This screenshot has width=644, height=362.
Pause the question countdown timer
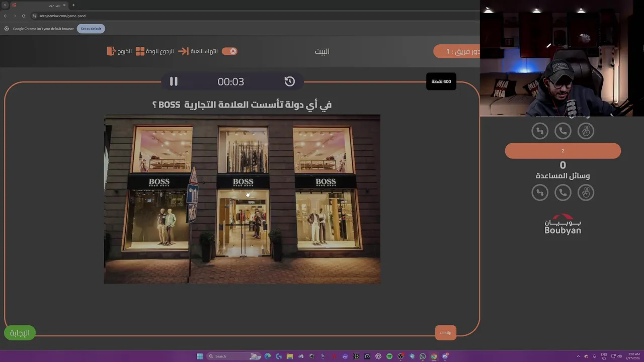pyautogui.click(x=174, y=81)
